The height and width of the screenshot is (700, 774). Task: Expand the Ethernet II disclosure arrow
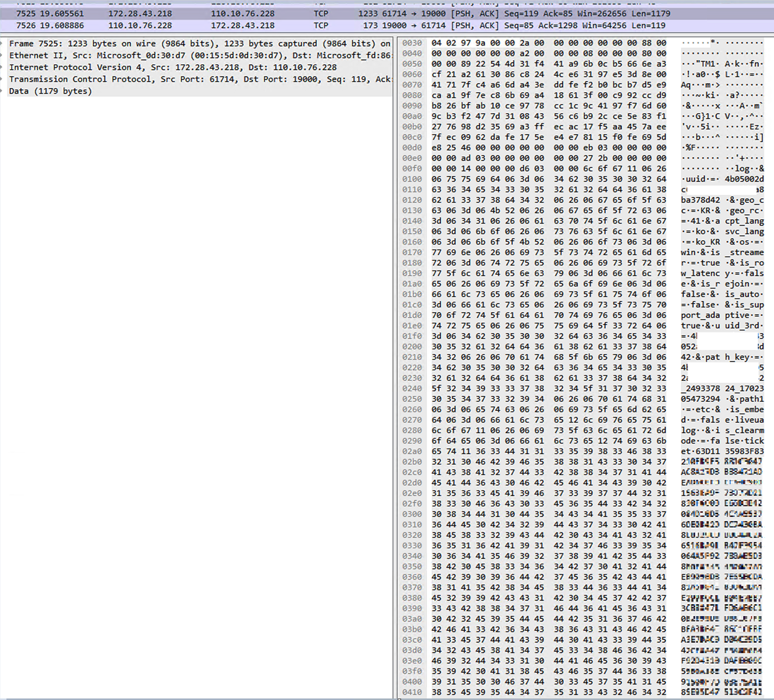[2, 55]
